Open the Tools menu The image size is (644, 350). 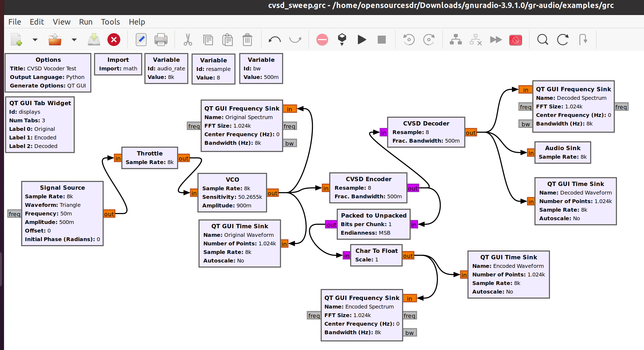point(110,22)
